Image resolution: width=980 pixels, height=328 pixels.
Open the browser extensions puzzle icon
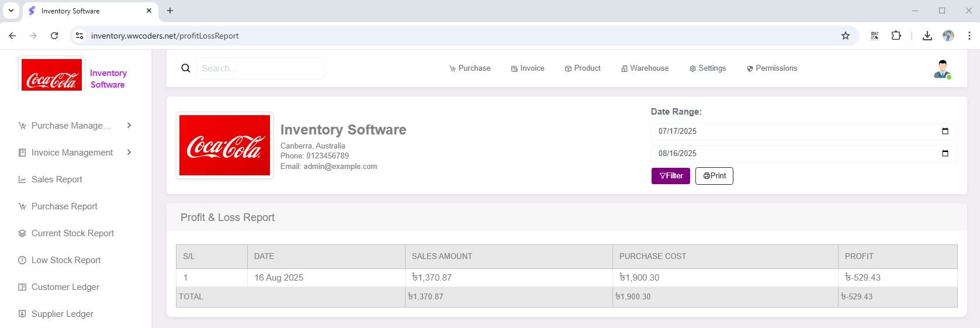[x=896, y=36]
